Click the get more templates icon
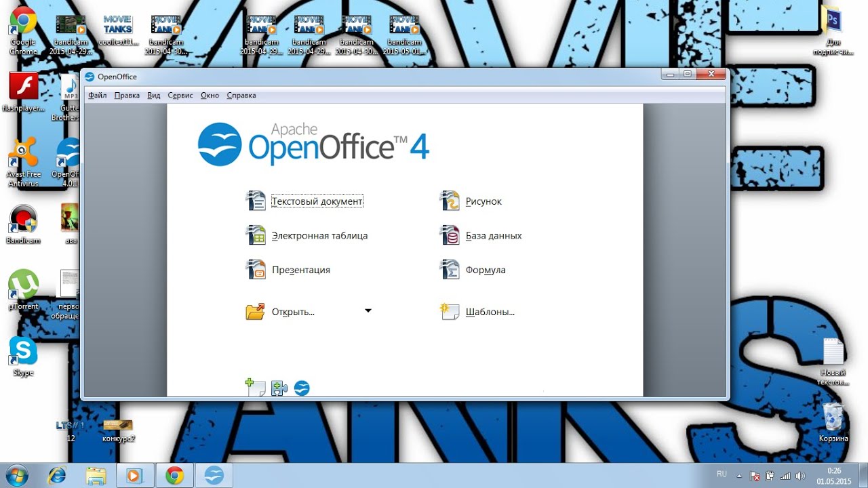868x488 pixels. [255, 388]
